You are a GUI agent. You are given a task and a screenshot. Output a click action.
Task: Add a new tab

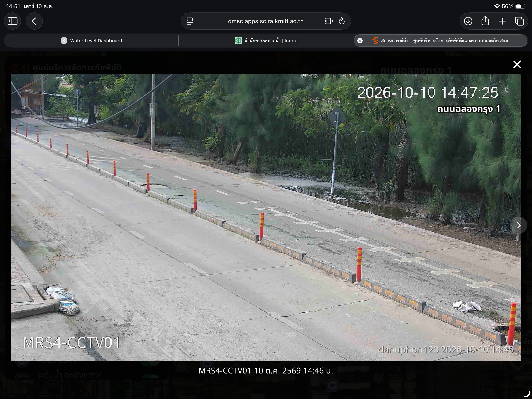(502, 21)
